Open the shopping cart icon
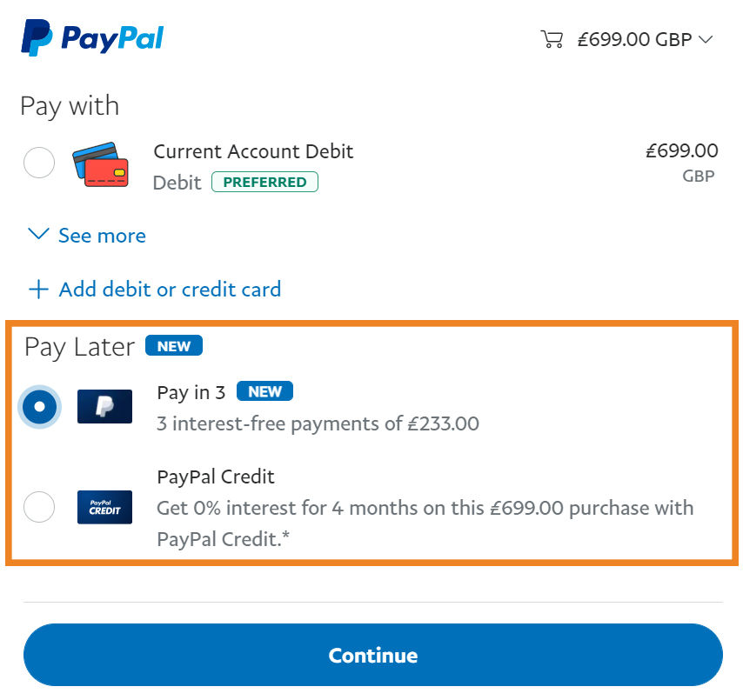Screen dimensions: 743x700 pos(552,38)
